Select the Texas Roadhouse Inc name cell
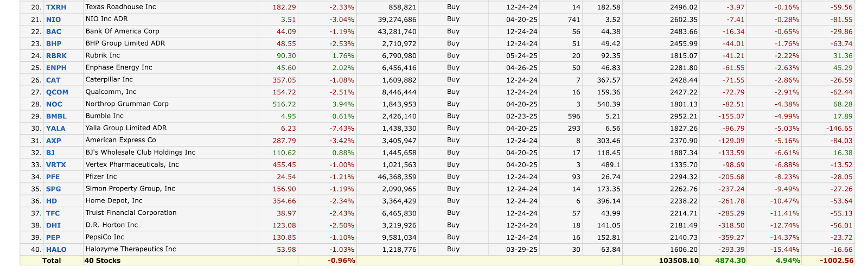This screenshot has width=868, height=273. tap(170, 7)
